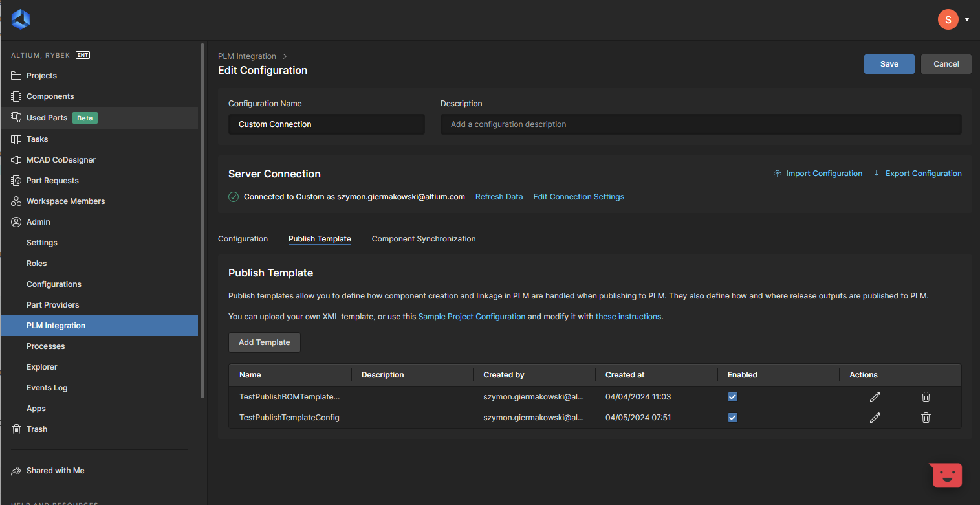Open the Component Synchronization tab
This screenshot has height=505, width=980.
tap(424, 239)
